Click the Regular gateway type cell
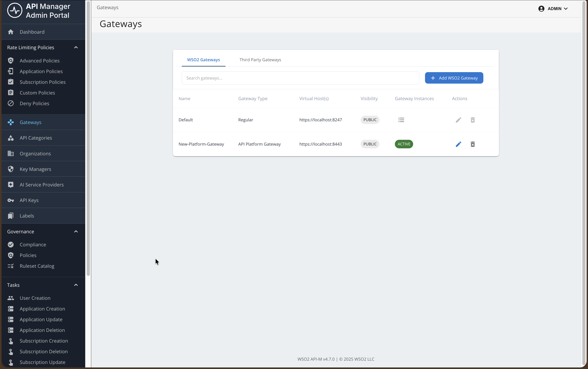This screenshot has width=588, height=369. [245, 120]
